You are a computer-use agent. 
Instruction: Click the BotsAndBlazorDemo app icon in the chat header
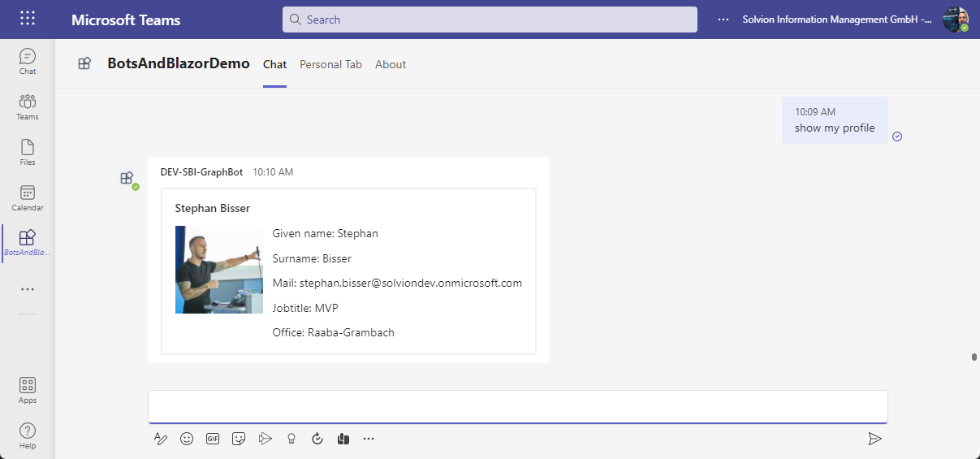pos(84,63)
